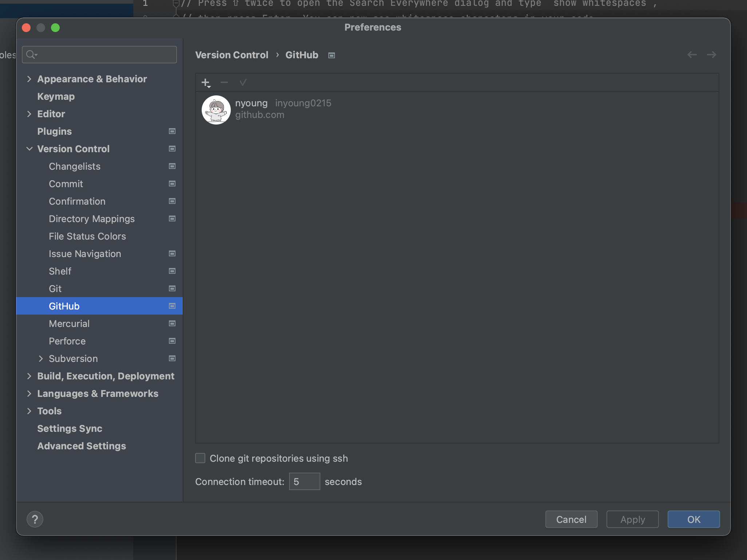Click the project icon next to Perforce
The width and height of the screenshot is (747, 560).
tap(172, 341)
